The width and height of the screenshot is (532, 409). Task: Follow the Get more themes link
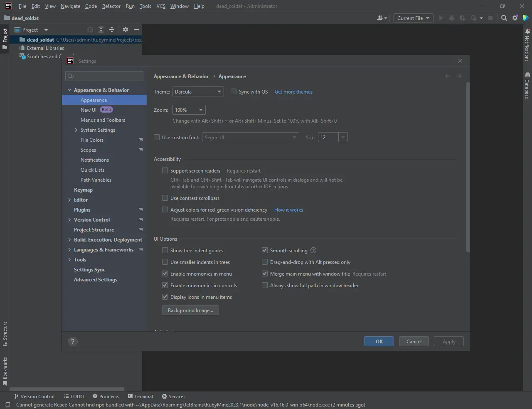point(293,92)
